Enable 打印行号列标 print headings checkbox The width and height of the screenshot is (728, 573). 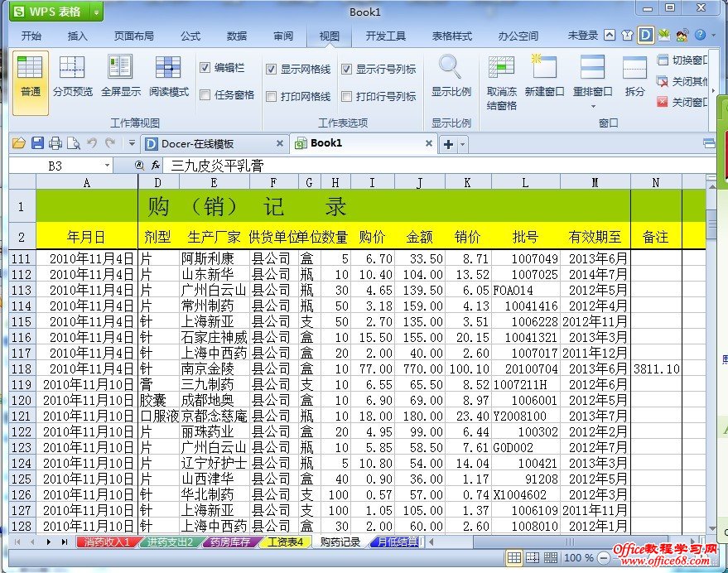347,96
